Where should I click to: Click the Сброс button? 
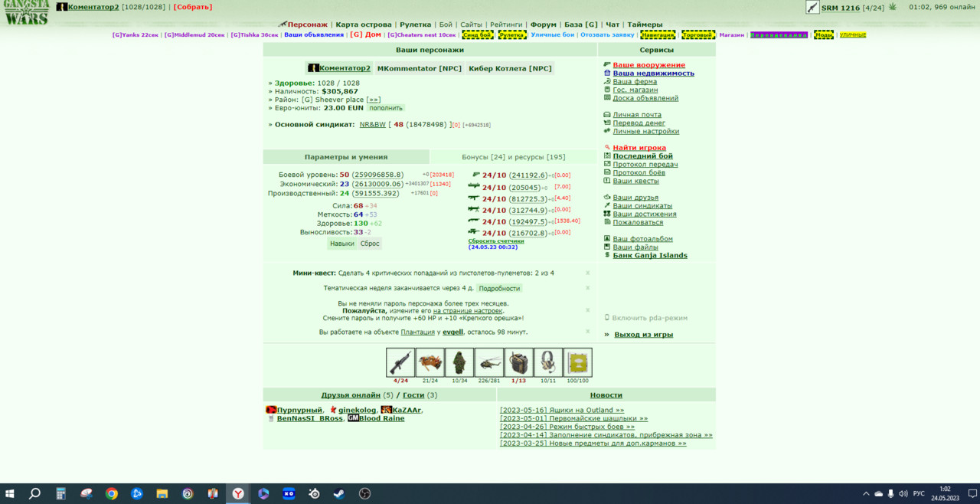pyautogui.click(x=370, y=244)
